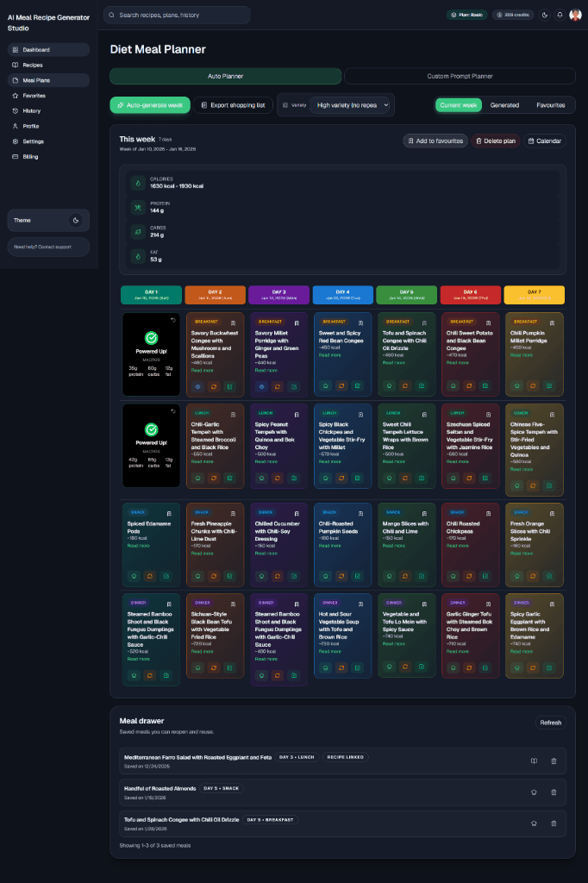The width and height of the screenshot is (588, 883).
Task: Chef hat icon for saved Tofu and Spinach Congee
Action: tap(534, 824)
